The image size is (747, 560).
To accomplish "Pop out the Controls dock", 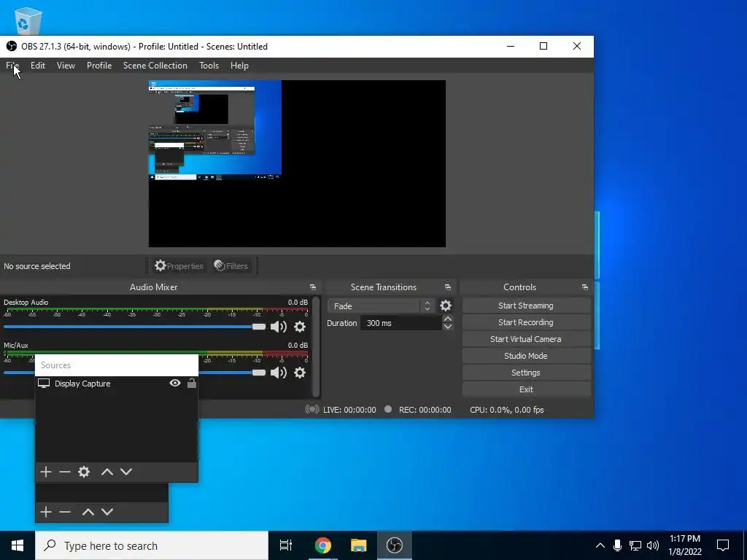I will pos(585,287).
